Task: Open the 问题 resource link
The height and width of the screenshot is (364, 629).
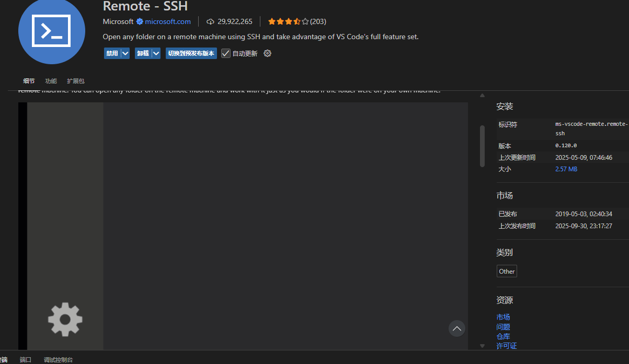Action: (503, 327)
